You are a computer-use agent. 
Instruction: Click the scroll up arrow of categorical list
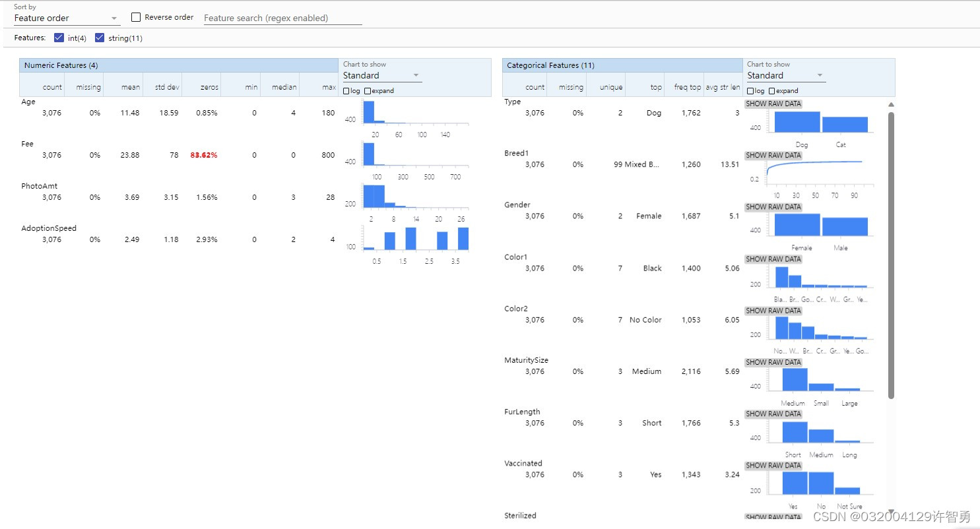[x=892, y=104]
